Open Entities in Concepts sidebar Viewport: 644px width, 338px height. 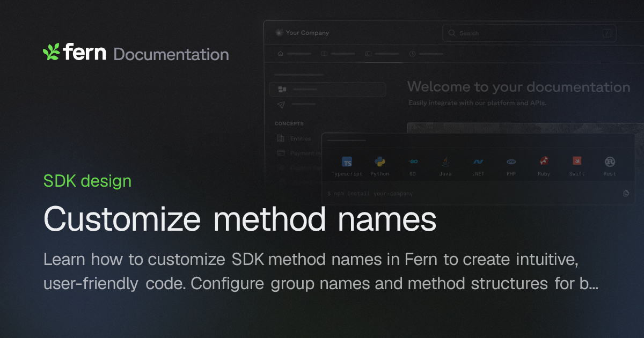[301, 138]
